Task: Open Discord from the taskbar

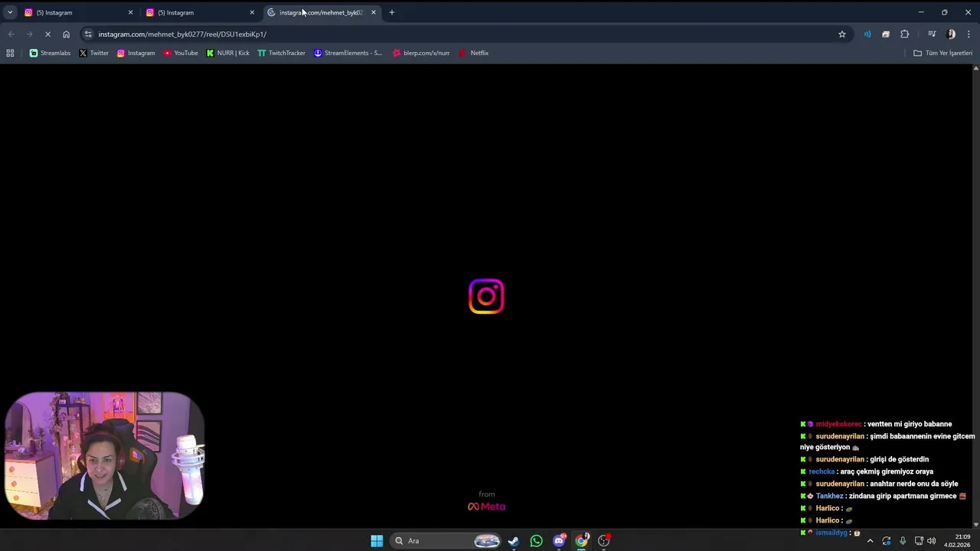Action: 559,541
